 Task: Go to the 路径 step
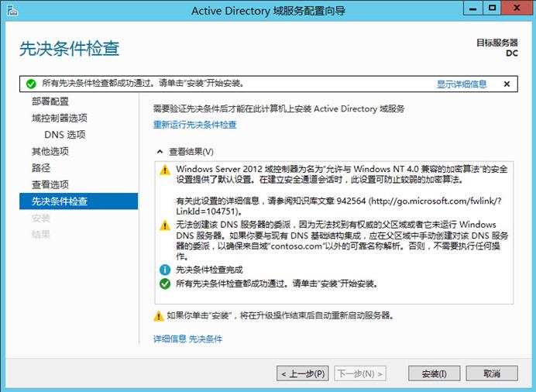[41, 168]
